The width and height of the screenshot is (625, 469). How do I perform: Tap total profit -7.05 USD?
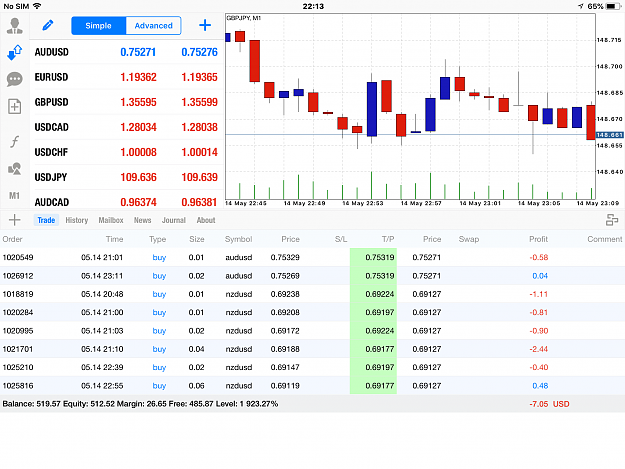point(549,404)
